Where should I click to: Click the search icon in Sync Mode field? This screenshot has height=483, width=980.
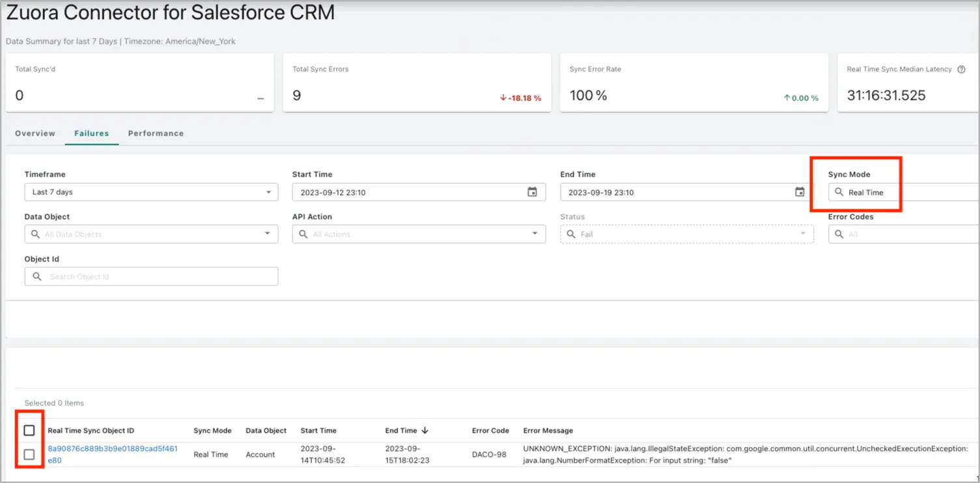click(839, 192)
